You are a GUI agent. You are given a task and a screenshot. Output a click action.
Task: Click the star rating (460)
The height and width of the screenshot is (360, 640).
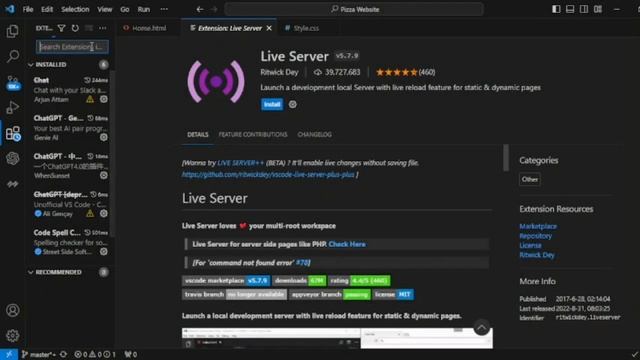pyautogui.click(x=405, y=72)
